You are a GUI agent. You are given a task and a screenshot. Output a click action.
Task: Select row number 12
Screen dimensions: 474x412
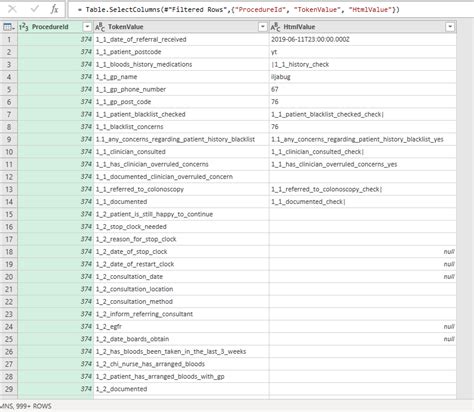click(x=9, y=177)
